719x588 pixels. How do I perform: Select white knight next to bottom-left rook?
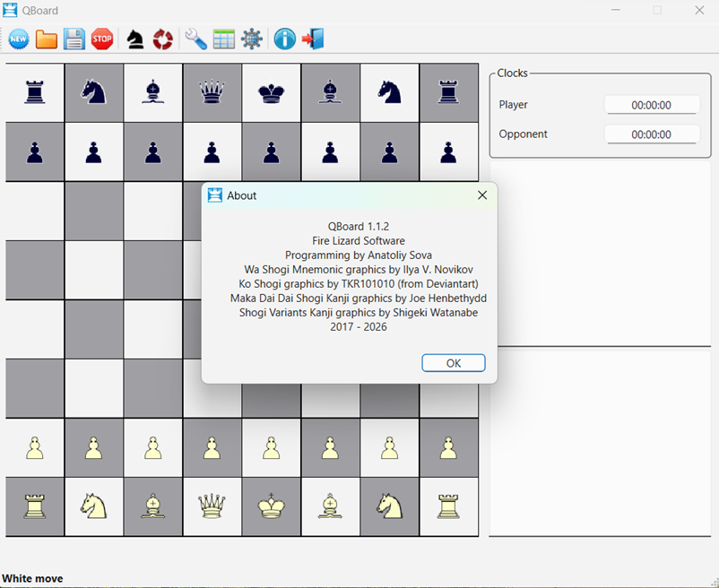click(x=93, y=506)
